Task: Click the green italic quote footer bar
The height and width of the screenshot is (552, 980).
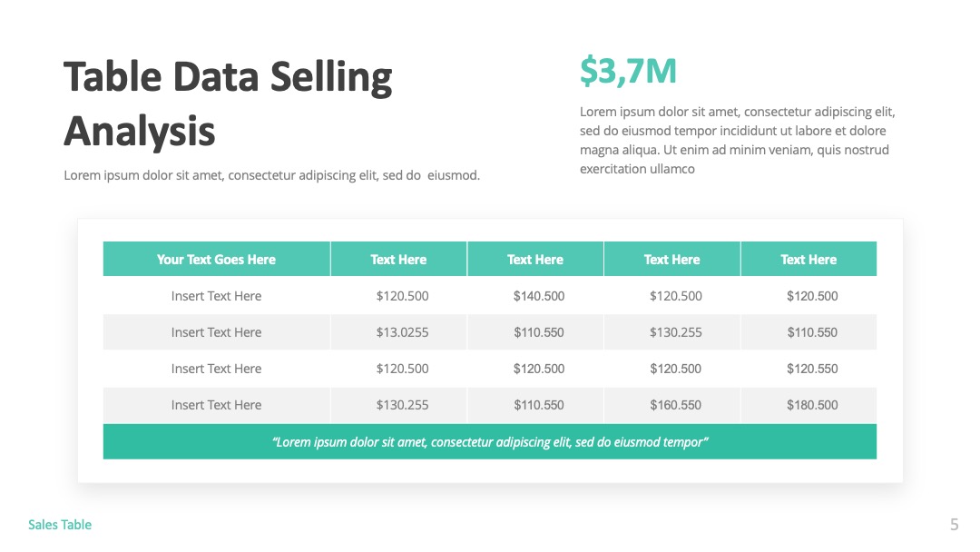Action: pyautogui.click(x=490, y=441)
